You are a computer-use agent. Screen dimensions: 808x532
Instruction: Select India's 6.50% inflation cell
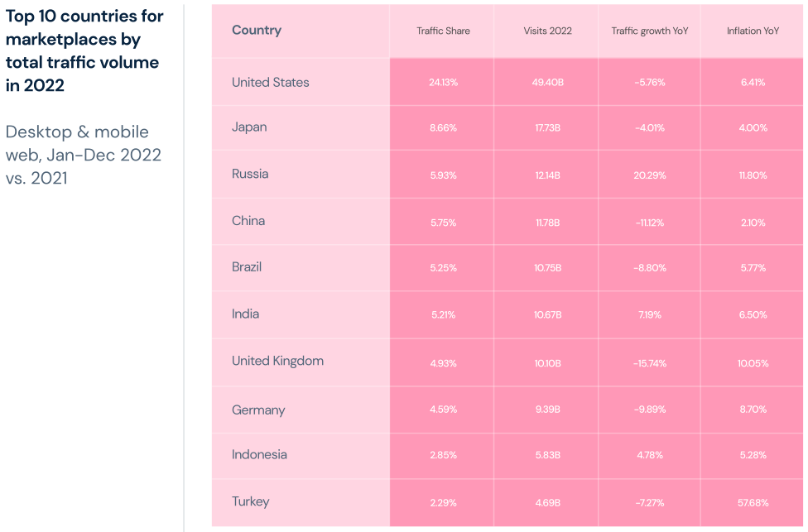coord(753,315)
